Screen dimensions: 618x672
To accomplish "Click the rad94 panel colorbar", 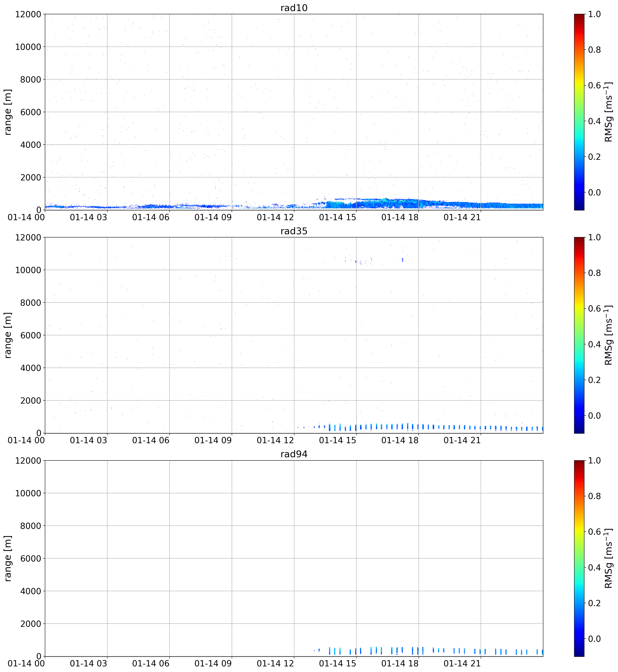I will tap(579, 558).
